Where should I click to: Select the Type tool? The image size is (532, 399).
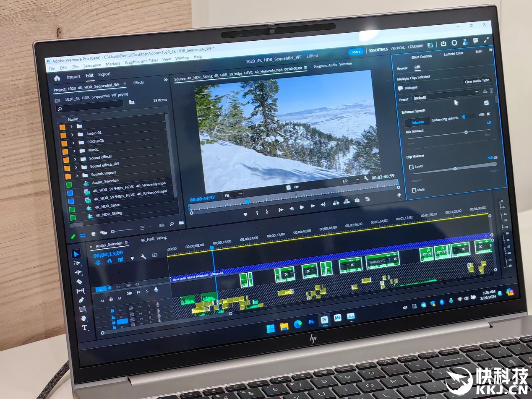(84, 328)
